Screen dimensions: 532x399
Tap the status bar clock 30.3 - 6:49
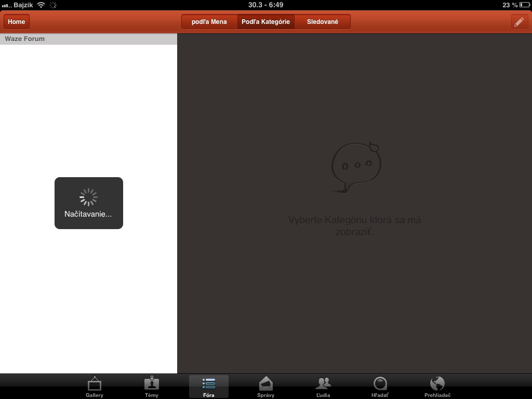point(265,5)
